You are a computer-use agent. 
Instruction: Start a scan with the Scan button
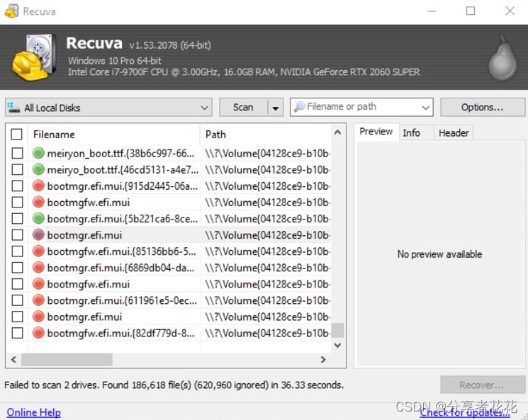[x=243, y=108]
